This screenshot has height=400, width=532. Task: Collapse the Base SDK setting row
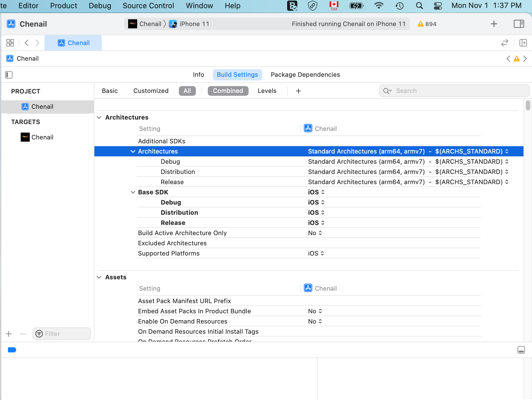(x=133, y=192)
